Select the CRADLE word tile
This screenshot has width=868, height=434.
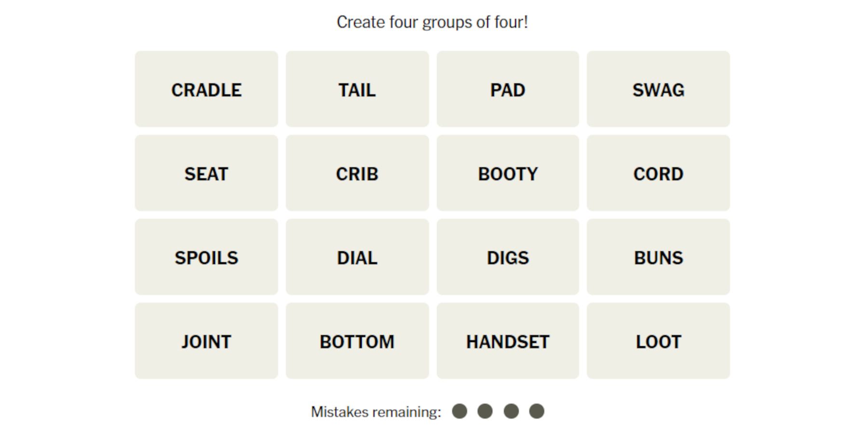point(206,89)
